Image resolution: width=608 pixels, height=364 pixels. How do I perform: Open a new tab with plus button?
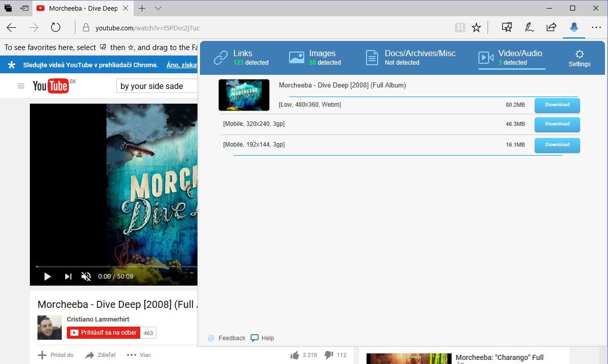[142, 8]
